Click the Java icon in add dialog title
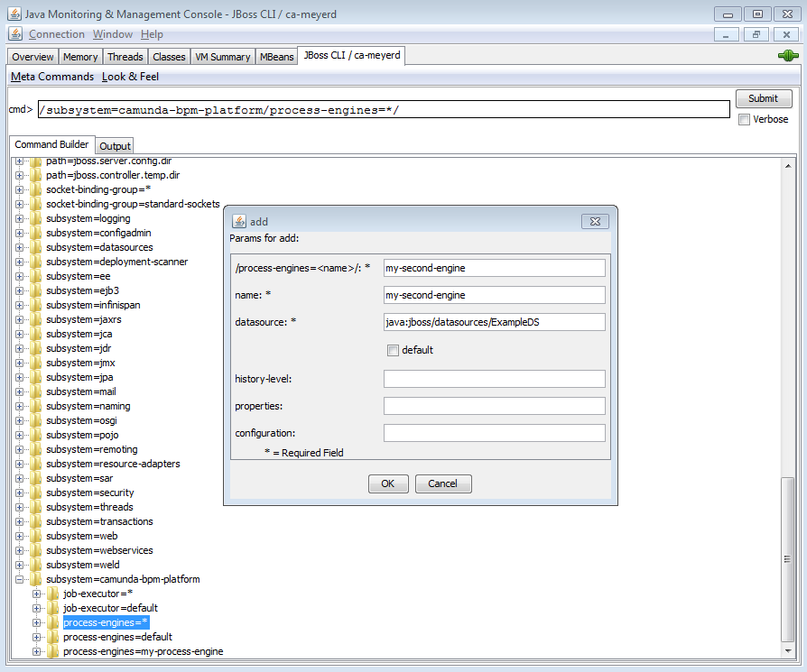Screen dimensions: 807x672 (239, 221)
